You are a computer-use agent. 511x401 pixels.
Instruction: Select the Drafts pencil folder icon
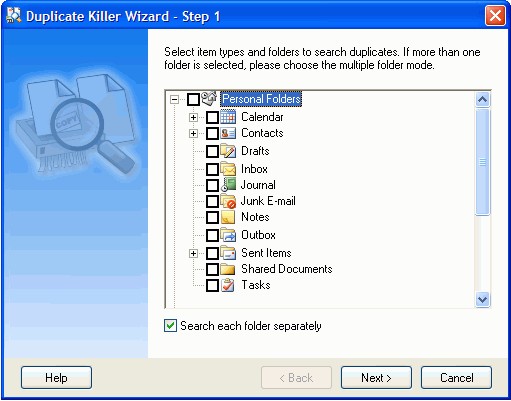228,151
